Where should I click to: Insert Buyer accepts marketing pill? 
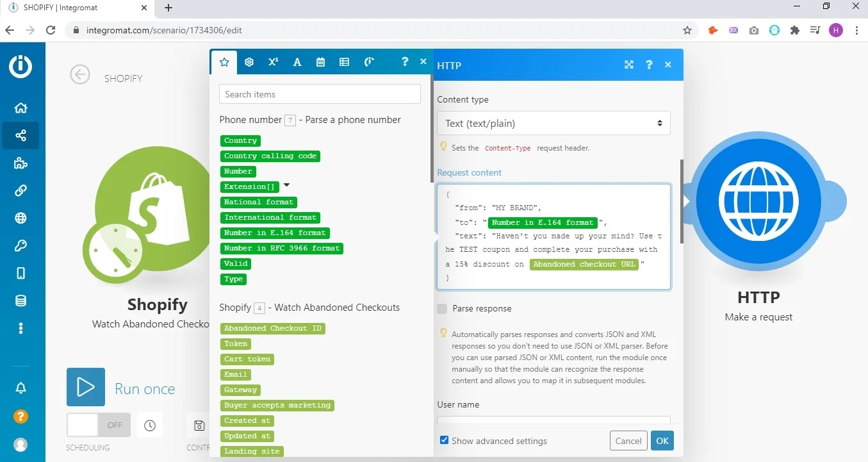pos(277,405)
